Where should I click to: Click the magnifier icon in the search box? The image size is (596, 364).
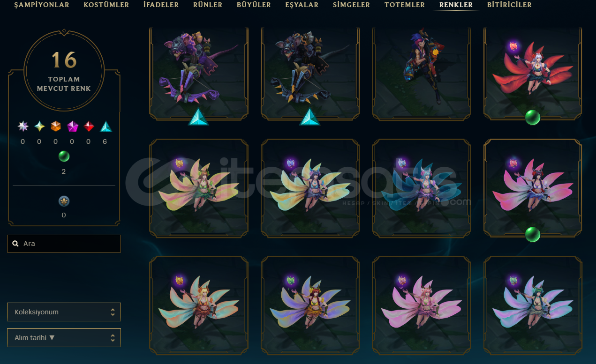point(15,244)
